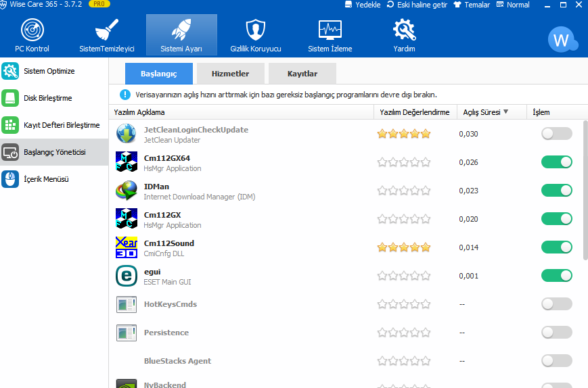
Task: Sort by the Açılış Süresi arrow
Action: tap(505, 112)
